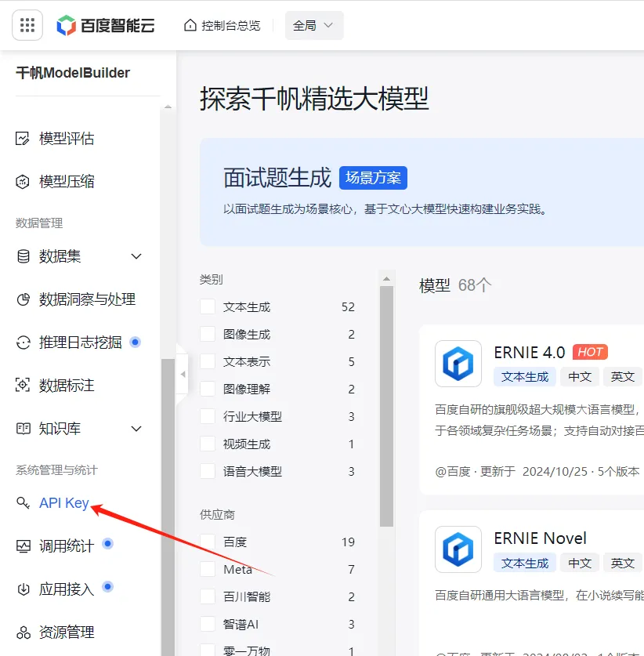The width and height of the screenshot is (644, 656).
Task: Click the API Key key icon
Action: [23, 502]
